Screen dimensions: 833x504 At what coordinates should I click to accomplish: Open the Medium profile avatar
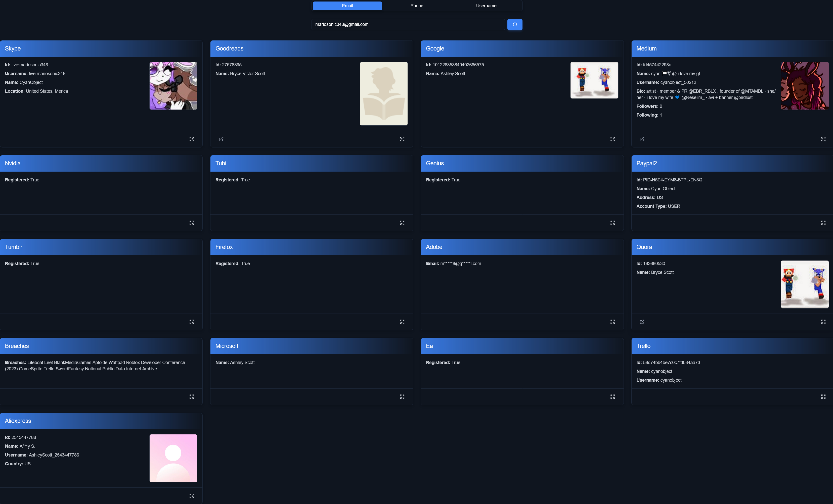click(x=805, y=86)
